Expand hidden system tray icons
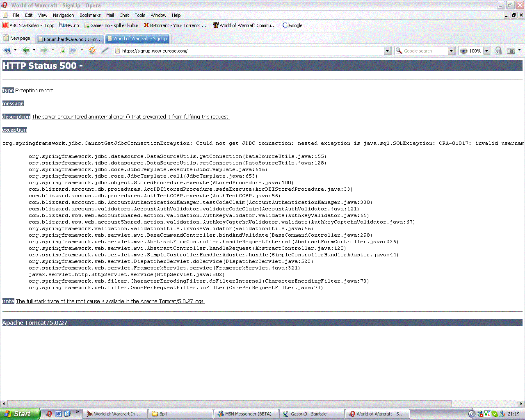 (x=472, y=414)
